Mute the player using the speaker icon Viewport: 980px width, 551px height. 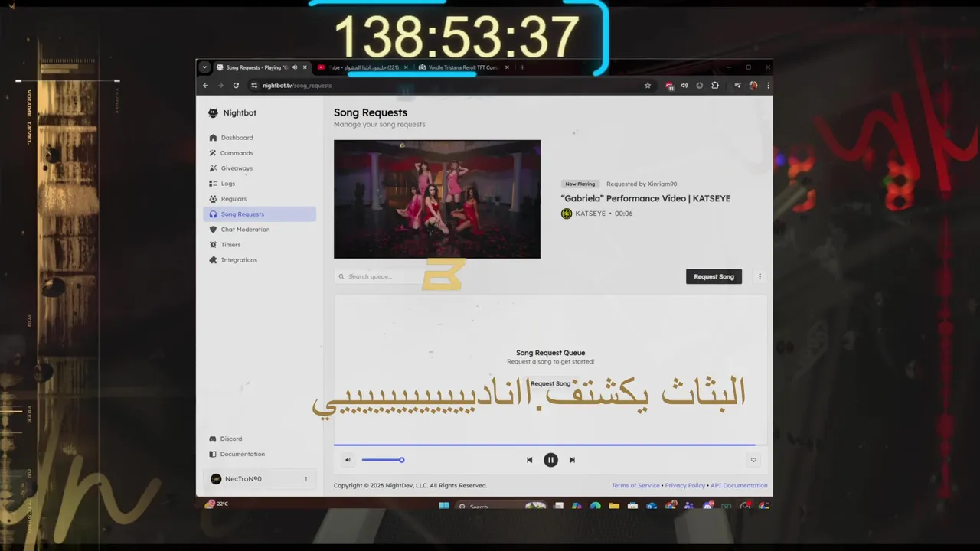click(348, 460)
